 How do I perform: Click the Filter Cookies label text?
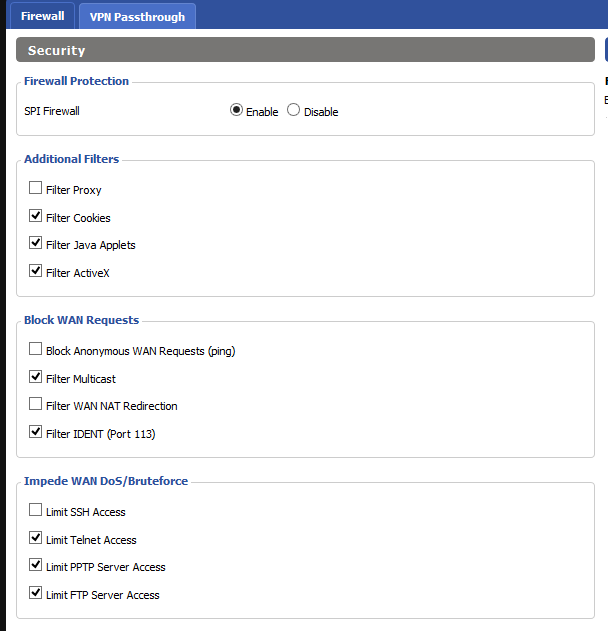pyautogui.click(x=78, y=218)
